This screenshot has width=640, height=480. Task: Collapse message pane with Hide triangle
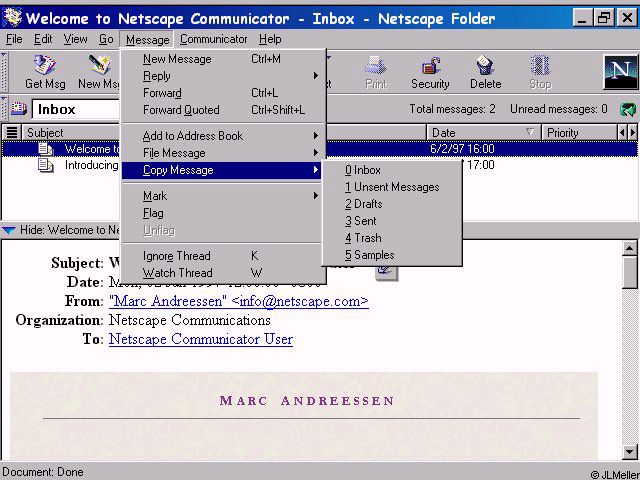(9, 230)
